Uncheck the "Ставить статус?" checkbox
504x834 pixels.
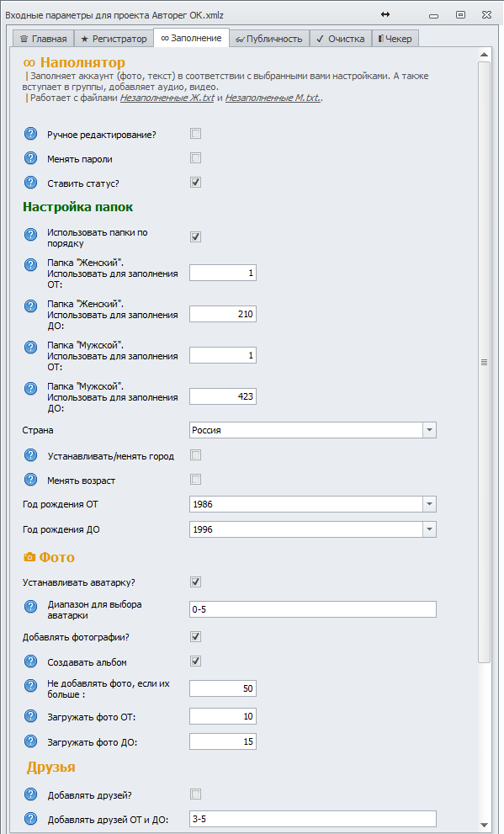pyautogui.click(x=194, y=181)
